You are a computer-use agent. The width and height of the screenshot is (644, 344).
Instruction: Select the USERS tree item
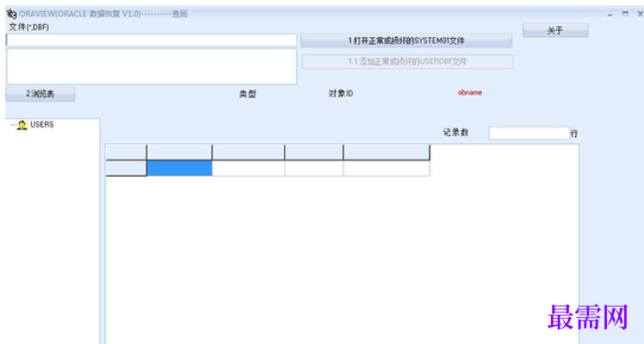pos(42,124)
